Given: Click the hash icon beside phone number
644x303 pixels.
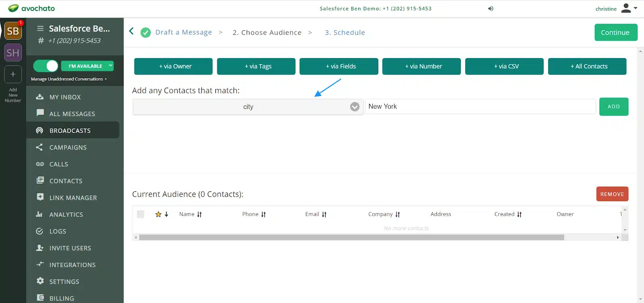Looking at the screenshot, I should [41, 40].
